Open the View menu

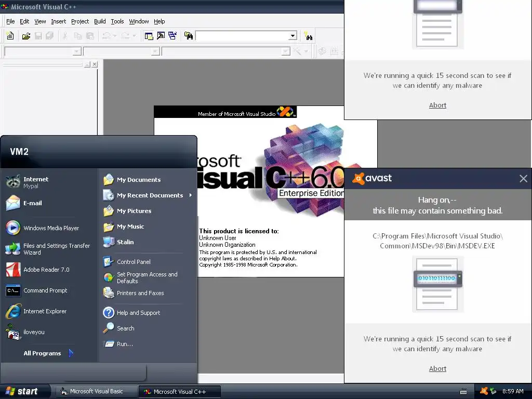(x=40, y=21)
